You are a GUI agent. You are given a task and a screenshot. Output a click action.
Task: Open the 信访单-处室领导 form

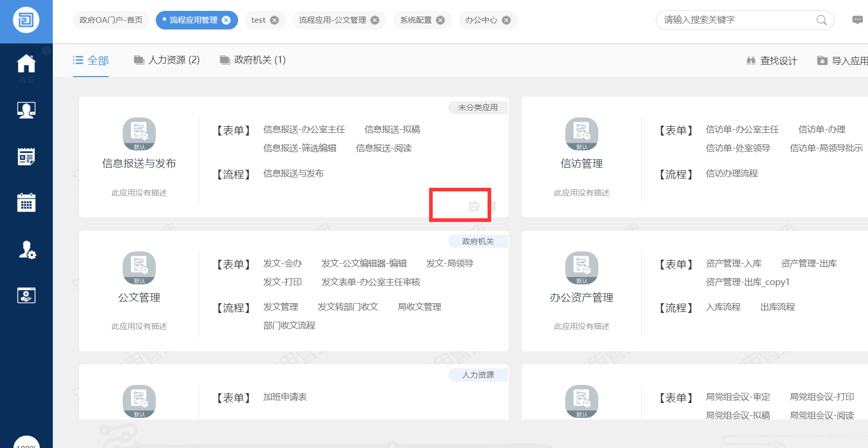coord(738,148)
